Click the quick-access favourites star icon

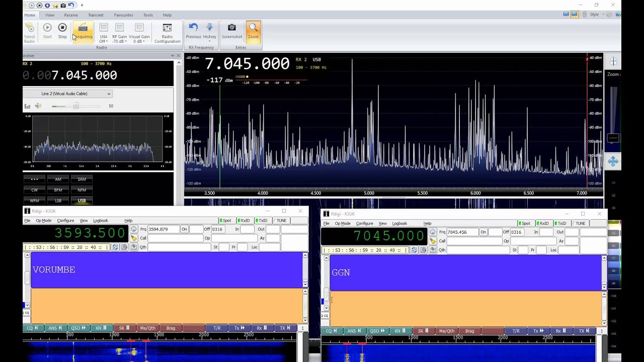point(55,5)
